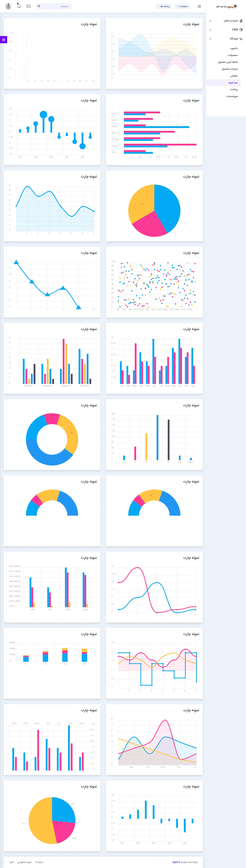Follow the igori.ir footer link
This screenshot has width=246, height=868.
pos(176,862)
